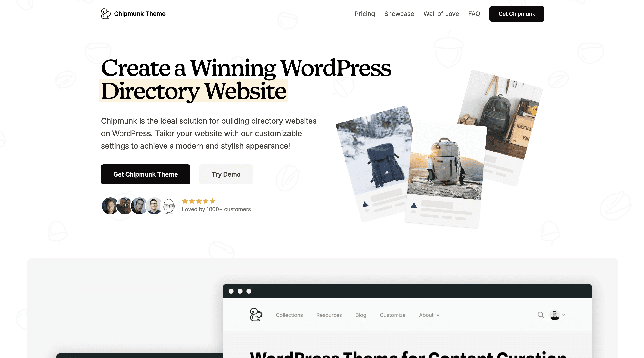This screenshot has height=358, width=644.
Task: Click the search icon in demo navigation bar
Action: [x=540, y=315]
